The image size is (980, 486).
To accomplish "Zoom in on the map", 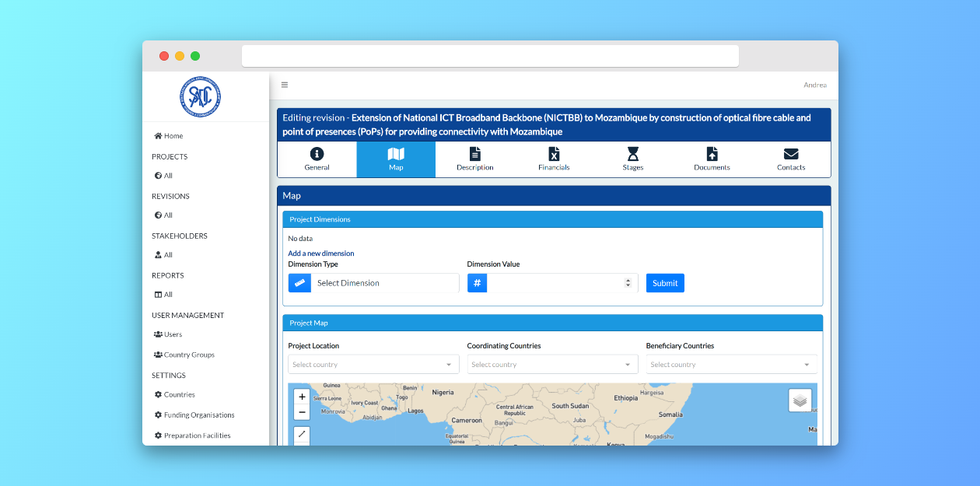I will [302, 397].
